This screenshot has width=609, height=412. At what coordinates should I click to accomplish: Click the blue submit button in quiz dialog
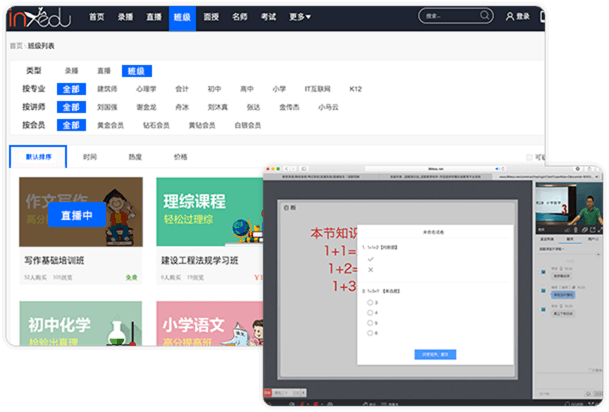coord(435,354)
